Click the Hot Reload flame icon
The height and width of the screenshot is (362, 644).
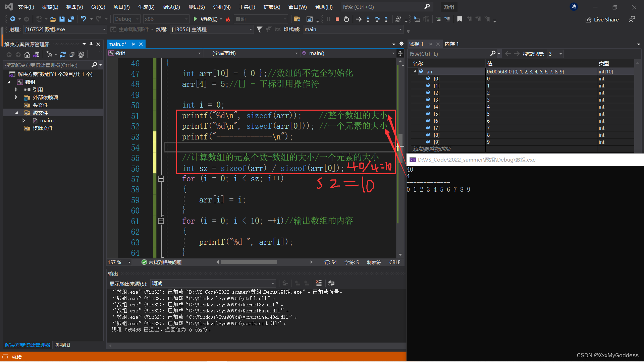228,19
